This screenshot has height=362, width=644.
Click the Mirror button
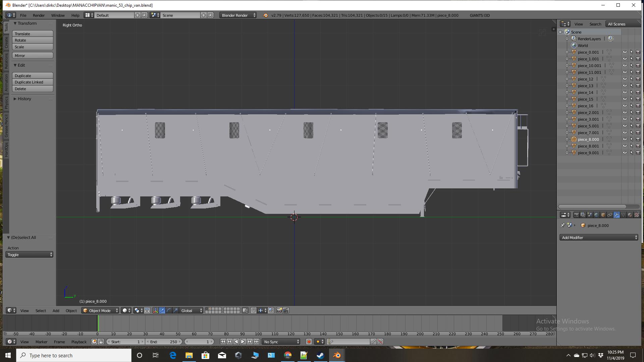[x=33, y=56]
